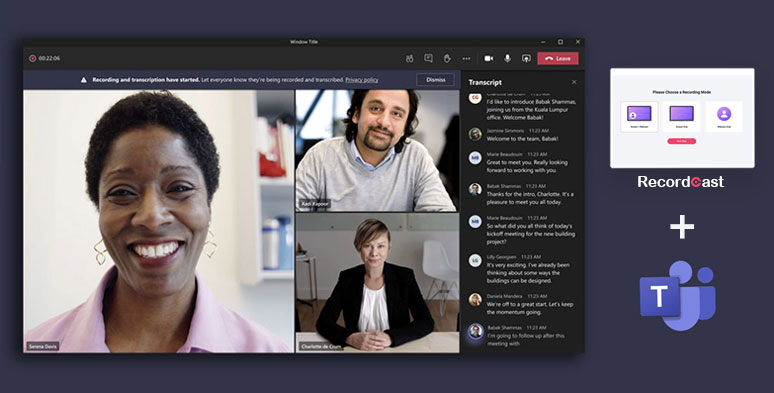Select 'Welcome to the team, Babak!' message

522,139
